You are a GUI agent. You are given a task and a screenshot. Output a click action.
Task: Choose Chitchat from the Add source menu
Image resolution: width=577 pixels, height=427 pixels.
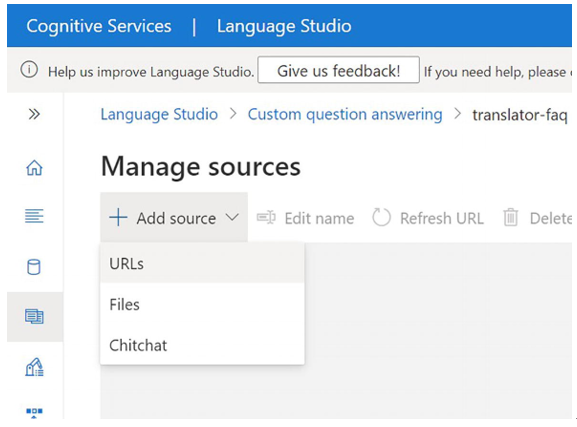pyautogui.click(x=202, y=345)
